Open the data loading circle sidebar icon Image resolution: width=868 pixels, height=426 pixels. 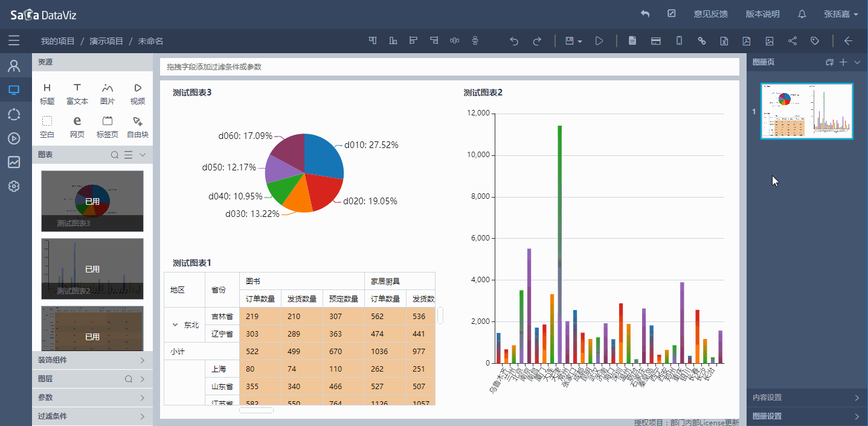[x=14, y=114]
